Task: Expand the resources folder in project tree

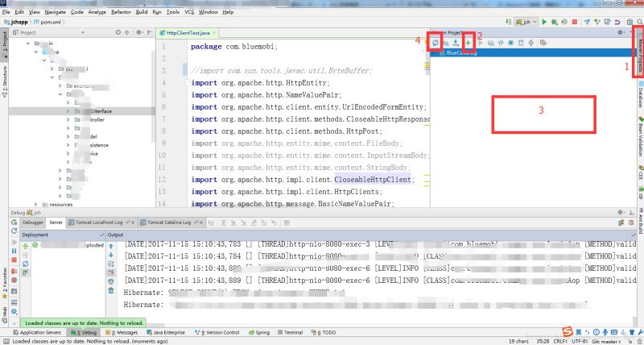Action: pos(35,205)
